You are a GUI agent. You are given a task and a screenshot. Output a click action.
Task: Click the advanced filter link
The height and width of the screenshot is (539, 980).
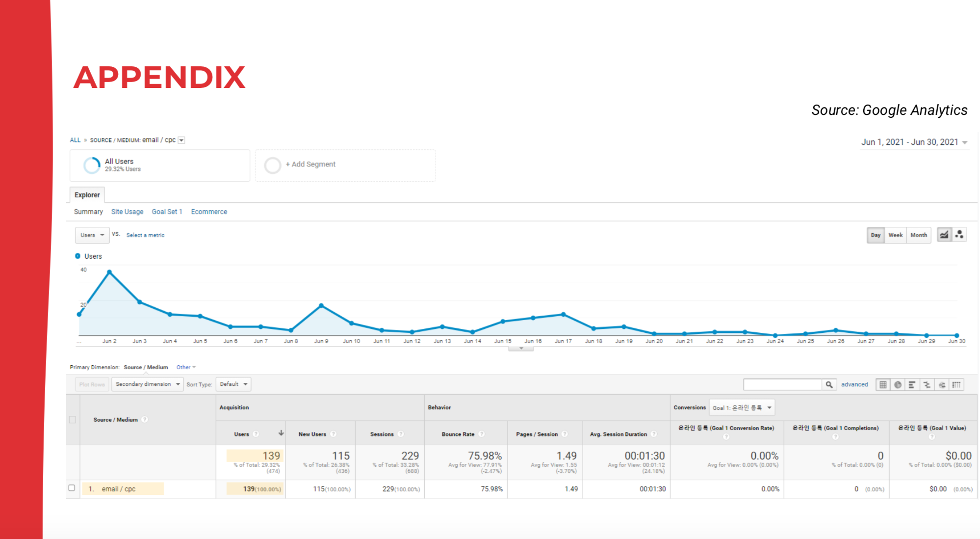tap(854, 385)
